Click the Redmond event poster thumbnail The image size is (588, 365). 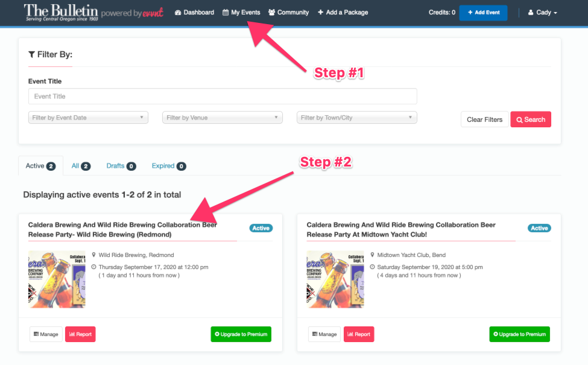coord(57,279)
